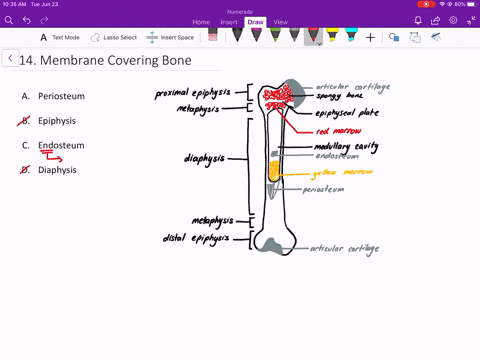Tap the Wi-Fi status icon
Screen dimensions: 480x360
pos(442,4)
